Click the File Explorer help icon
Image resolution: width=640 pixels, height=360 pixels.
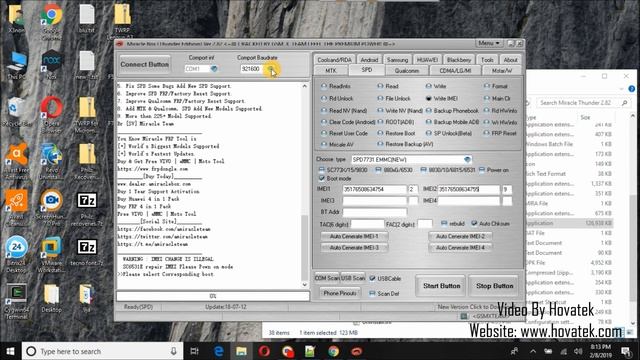(631, 89)
